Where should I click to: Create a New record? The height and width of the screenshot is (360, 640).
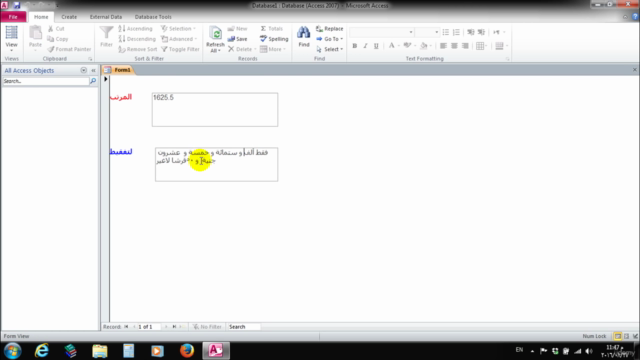click(x=238, y=29)
